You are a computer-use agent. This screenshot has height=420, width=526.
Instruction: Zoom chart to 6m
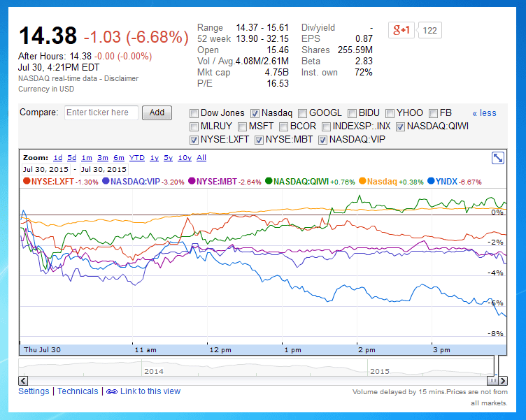[x=119, y=158]
